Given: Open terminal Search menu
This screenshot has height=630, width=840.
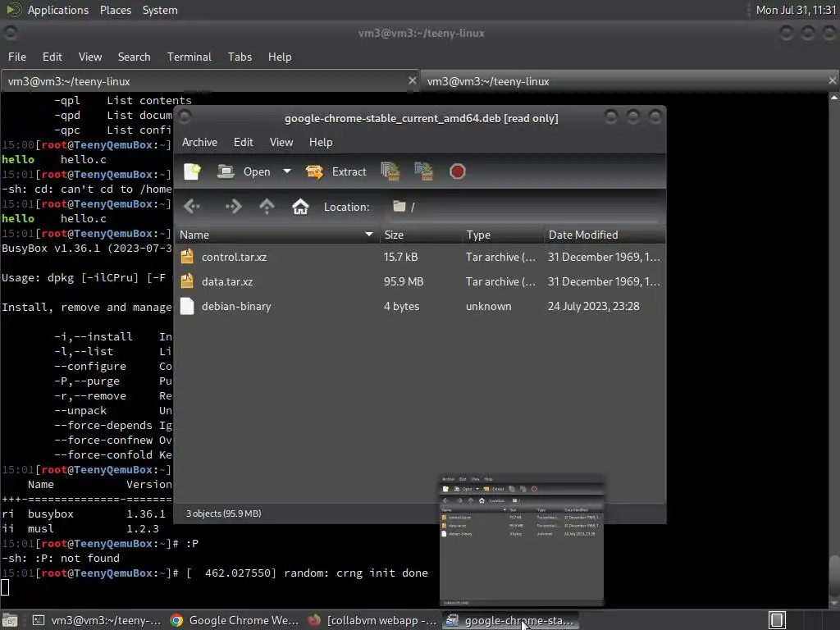Looking at the screenshot, I should click(134, 57).
